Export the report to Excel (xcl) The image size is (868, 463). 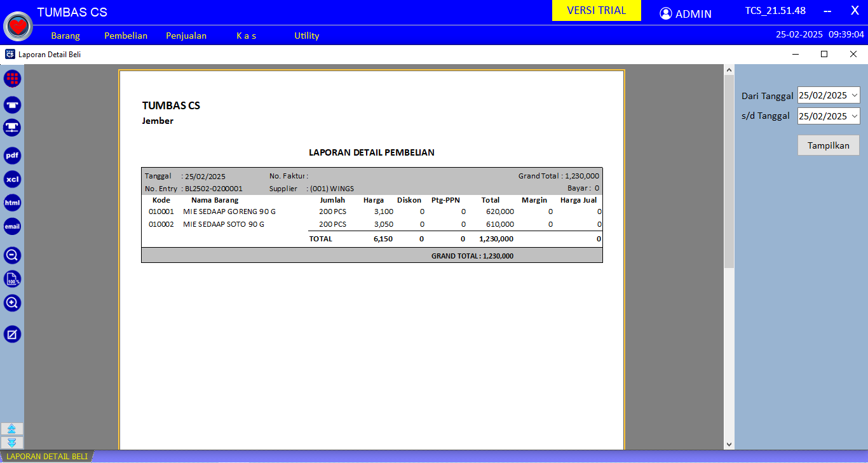pos(12,180)
